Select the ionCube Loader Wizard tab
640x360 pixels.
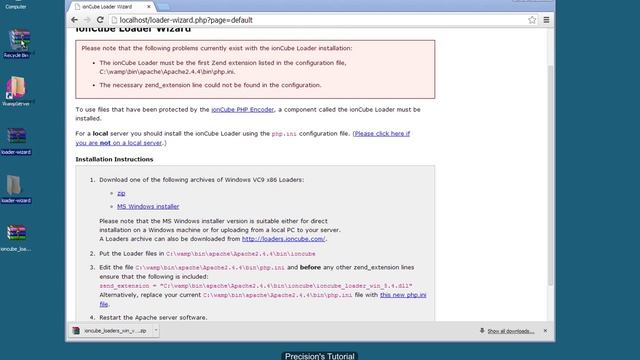[x=112, y=7]
